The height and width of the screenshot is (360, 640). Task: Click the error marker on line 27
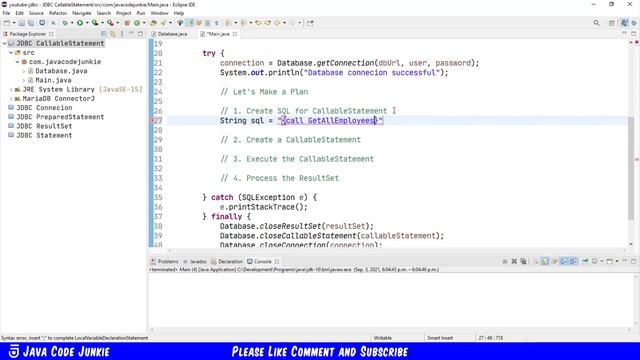point(151,120)
